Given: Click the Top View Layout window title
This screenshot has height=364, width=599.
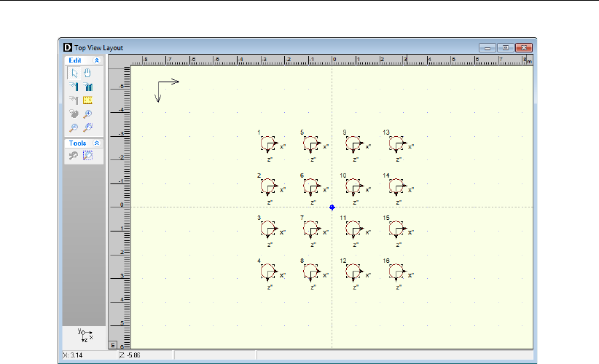Looking at the screenshot, I should click(98, 48).
